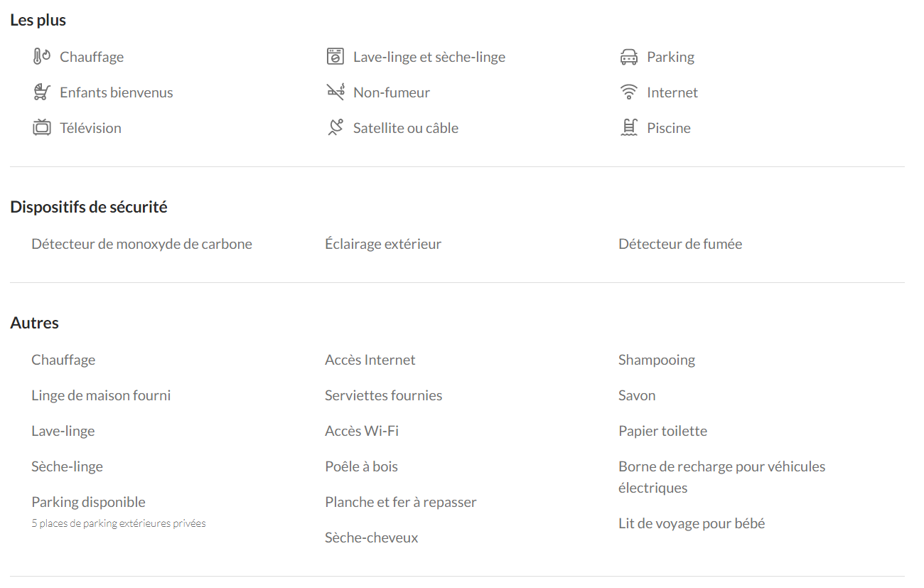Image resolution: width=924 pixels, height=588 pixels.
Task: Click the Non-fumeur no-smoking icon
Action: point(335,92)
